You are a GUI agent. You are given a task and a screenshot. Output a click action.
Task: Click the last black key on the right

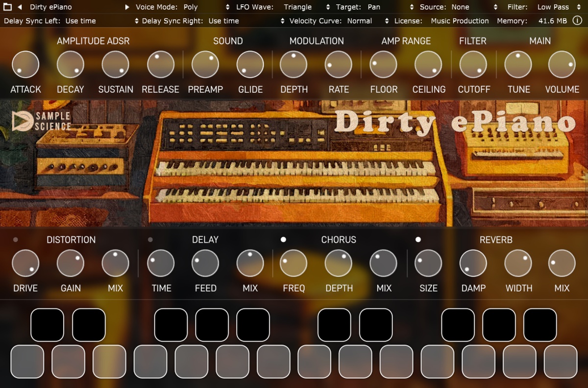tap(540, 325)
